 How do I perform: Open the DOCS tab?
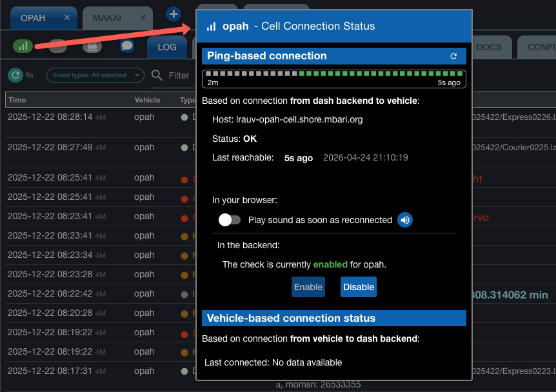[x=488, y=47]
